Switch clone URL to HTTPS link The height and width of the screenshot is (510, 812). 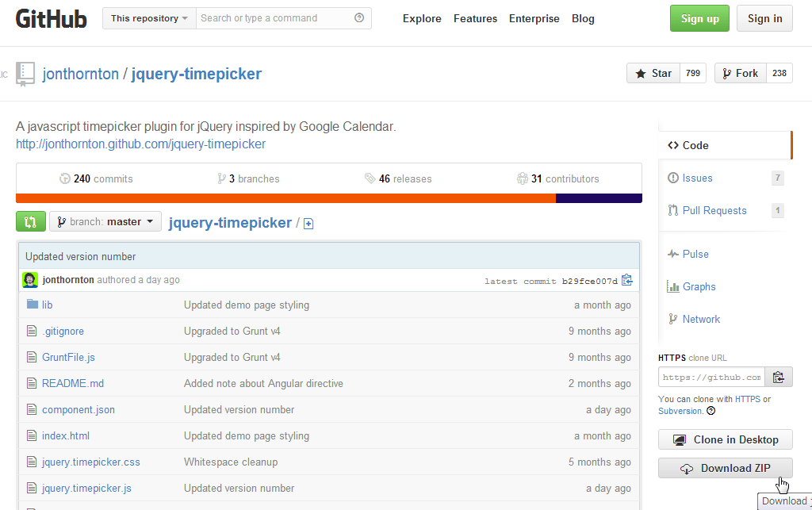[x=747, y=399]
